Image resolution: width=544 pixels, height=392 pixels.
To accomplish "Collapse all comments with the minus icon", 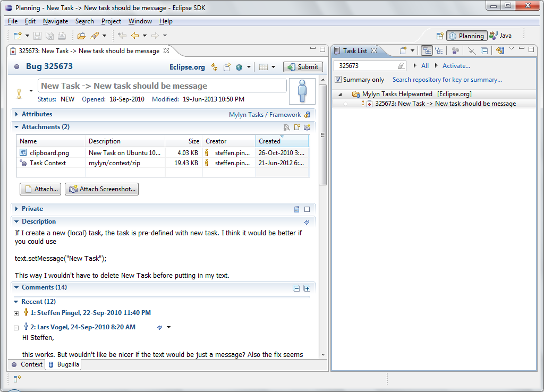I will 296,288.
